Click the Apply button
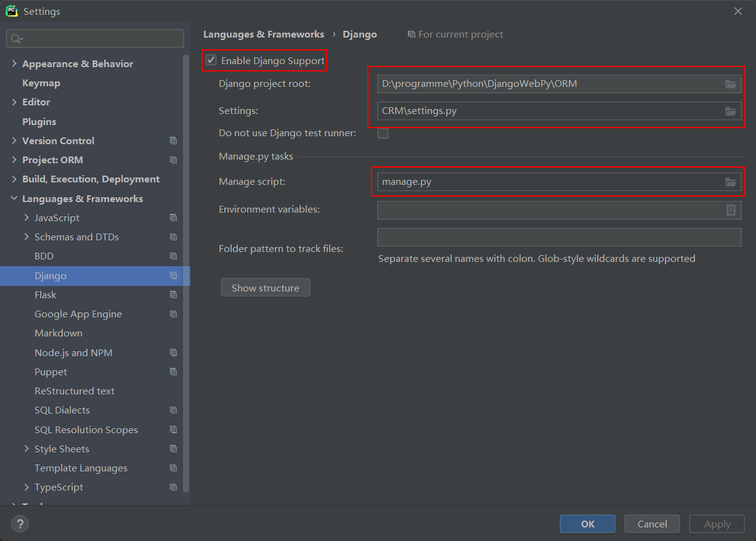 717,524
